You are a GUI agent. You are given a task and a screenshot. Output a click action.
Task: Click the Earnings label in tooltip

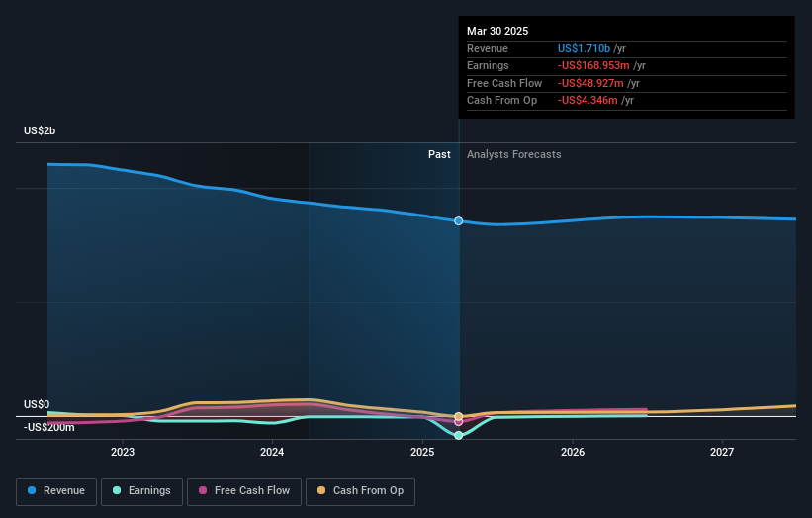click(x=488, y=65)
